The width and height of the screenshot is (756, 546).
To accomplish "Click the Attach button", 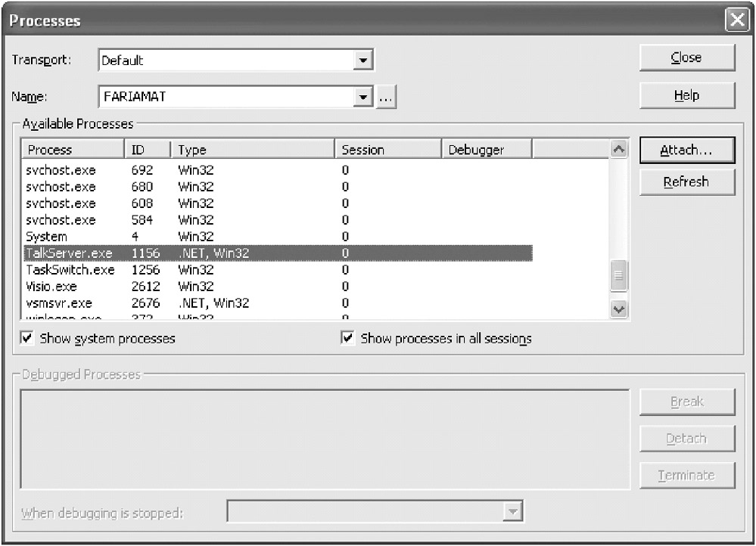I will pyautogui.click(x=686, y=150).
